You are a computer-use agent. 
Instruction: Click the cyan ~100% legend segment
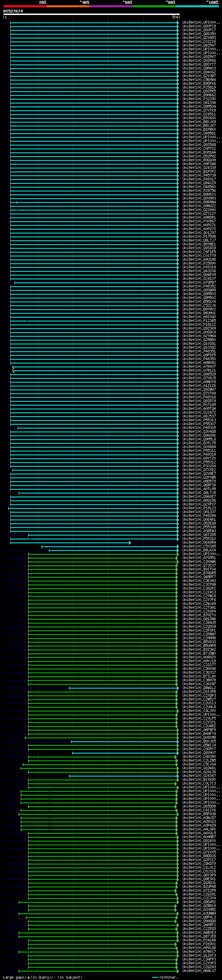(197, 6)
